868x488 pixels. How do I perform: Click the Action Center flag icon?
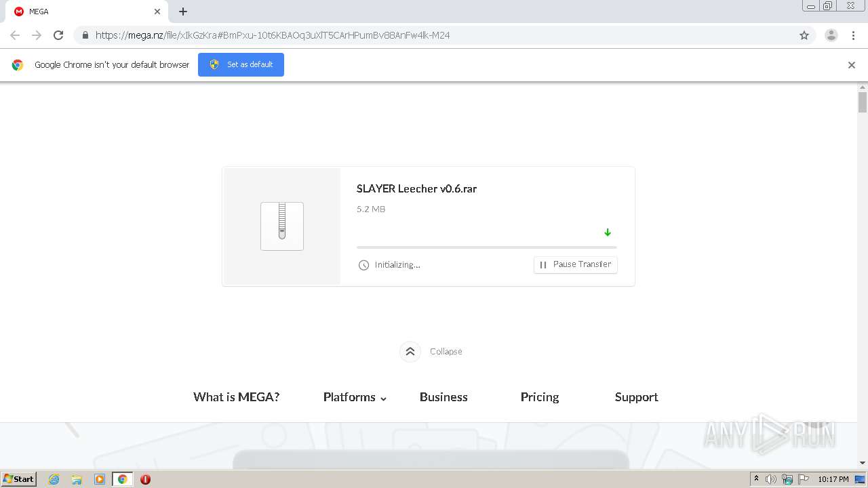pyautogui.click(x=804, y=479)
